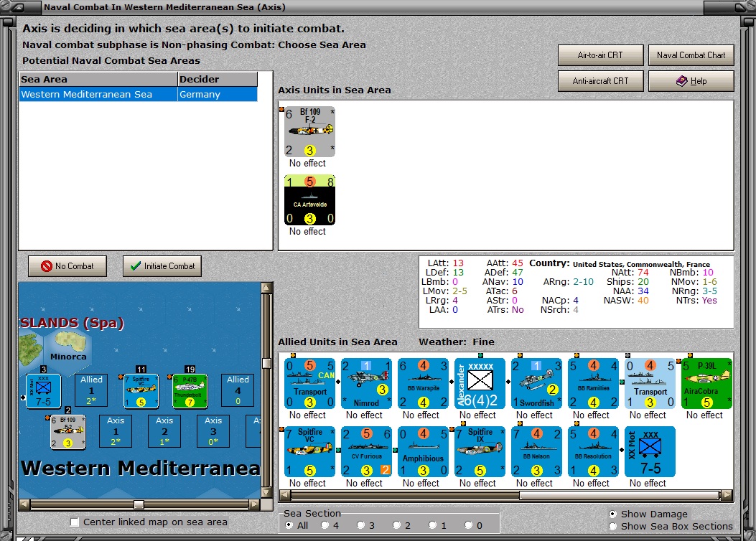Image resolution: width=756 pixels, height=541 pixels.
Task: Click the Spitfire VC stack on the map
Action: pos(141,391)
